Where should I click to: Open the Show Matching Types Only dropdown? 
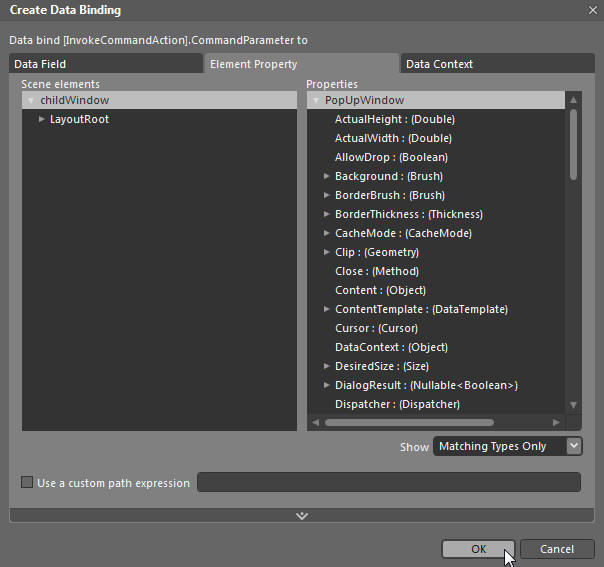point(508,446)
